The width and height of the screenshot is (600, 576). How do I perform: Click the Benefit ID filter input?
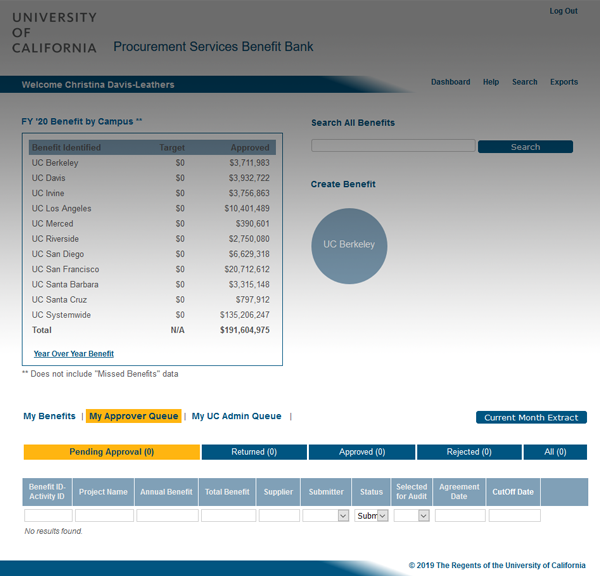[48, 516]
